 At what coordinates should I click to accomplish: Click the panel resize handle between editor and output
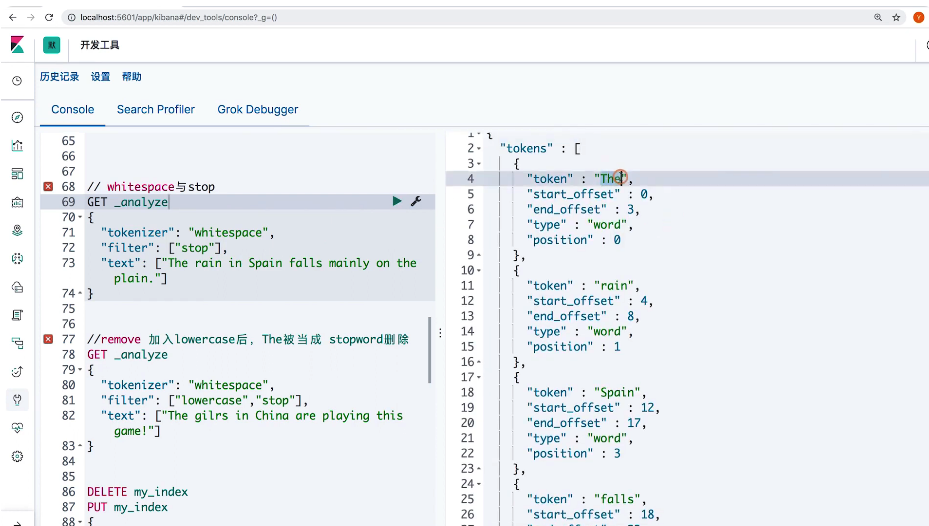(440, 332)
